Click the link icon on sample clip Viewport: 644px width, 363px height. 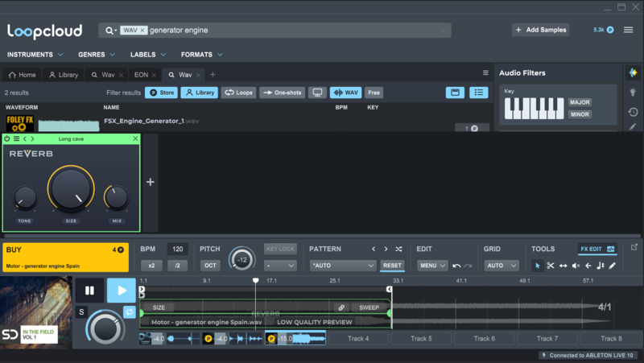[x=341, y=307]
